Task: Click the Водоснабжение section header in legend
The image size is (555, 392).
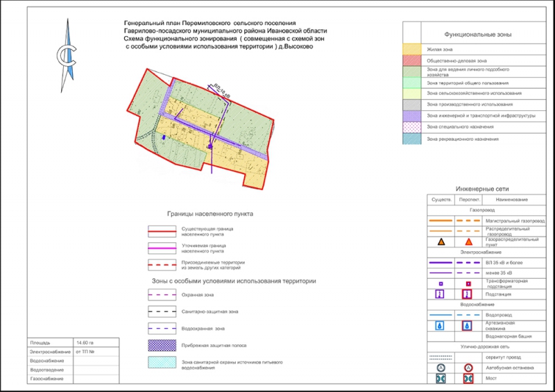Action: pos(477,305)
